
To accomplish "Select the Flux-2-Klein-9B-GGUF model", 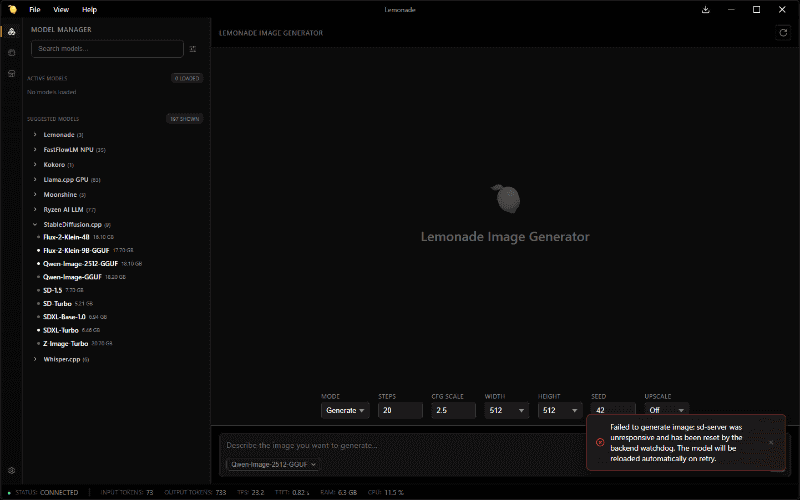I will (76, 251).
